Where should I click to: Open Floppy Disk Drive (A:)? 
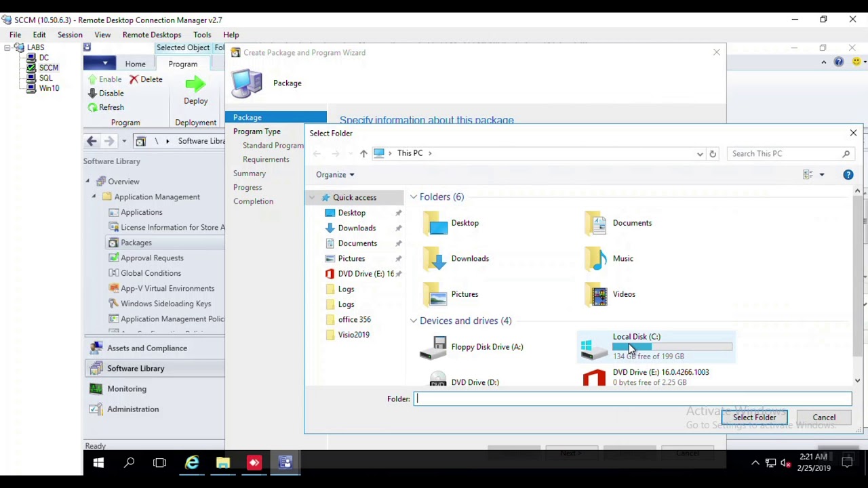(x=471, y=347)
